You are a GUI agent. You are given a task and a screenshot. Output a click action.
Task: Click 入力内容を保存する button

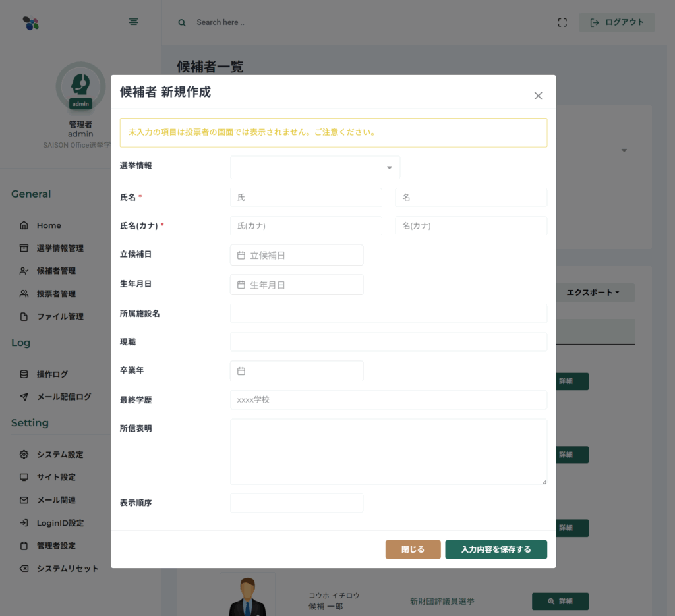pos(496,549)
